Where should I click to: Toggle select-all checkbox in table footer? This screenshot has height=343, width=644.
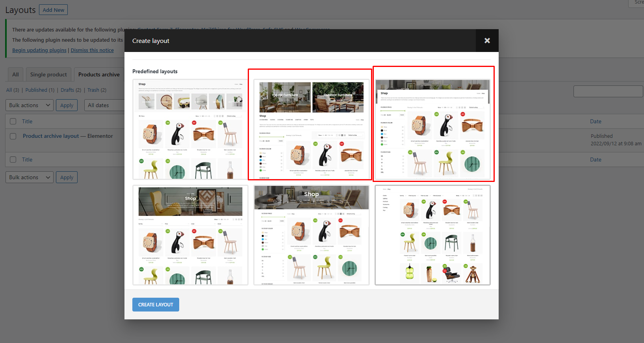[x=13, y=159]
